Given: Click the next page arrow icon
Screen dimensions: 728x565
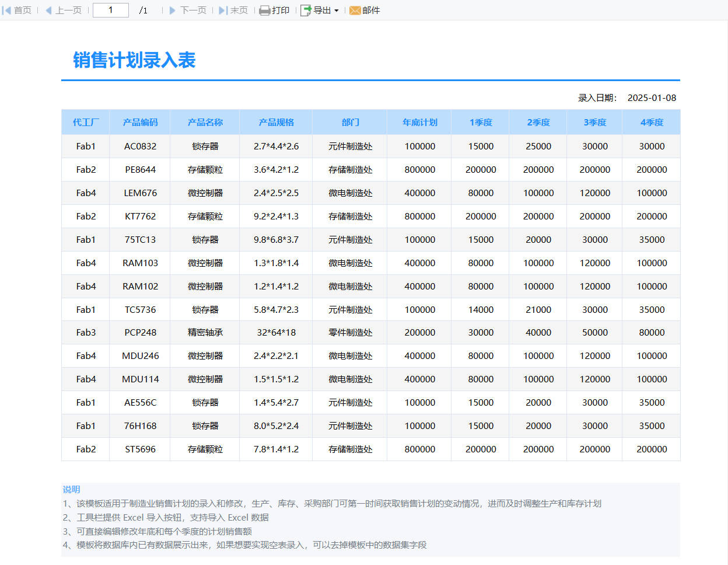Looking at the screenshot, I should coord(173,11).
